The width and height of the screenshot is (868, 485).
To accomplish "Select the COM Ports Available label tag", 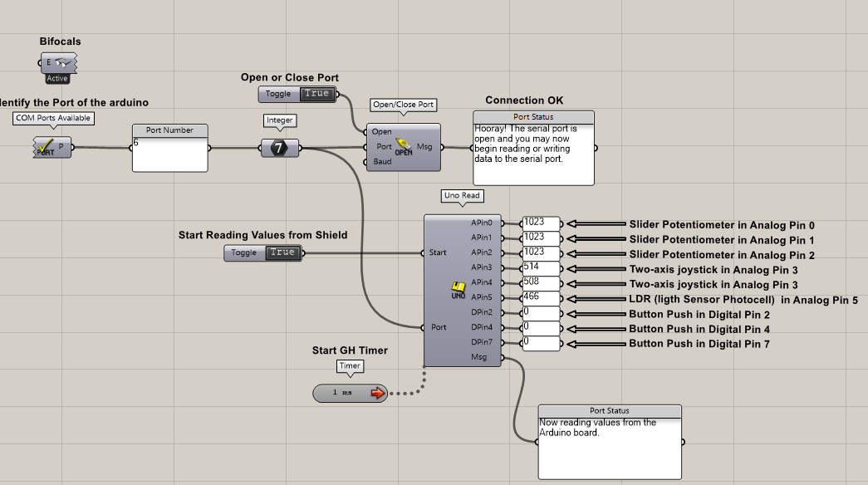I will click(x=53, y=118).
